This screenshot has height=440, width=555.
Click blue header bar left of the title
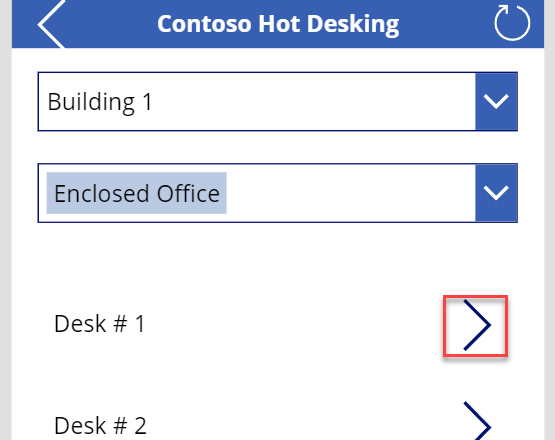tap(110, 24)
